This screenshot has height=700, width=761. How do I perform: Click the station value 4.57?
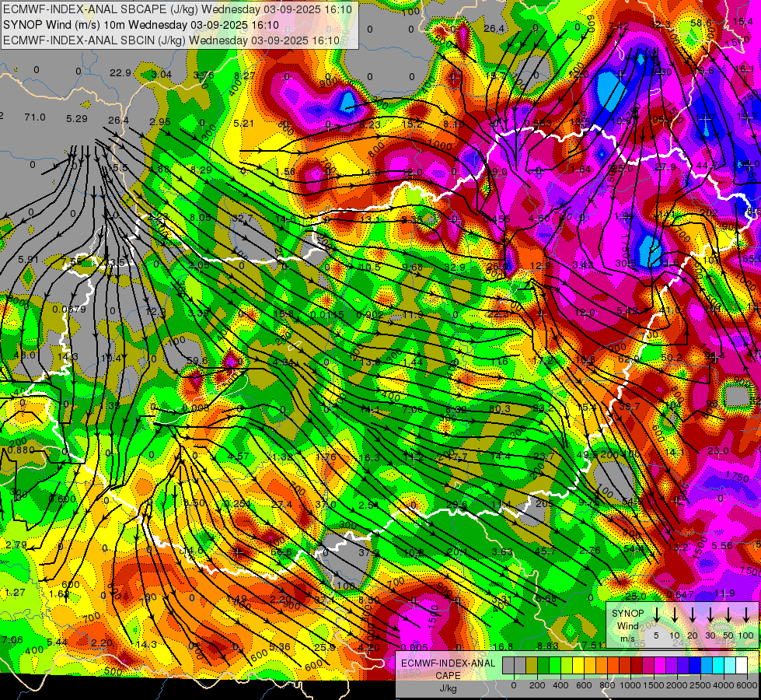[x=239, y=456]
